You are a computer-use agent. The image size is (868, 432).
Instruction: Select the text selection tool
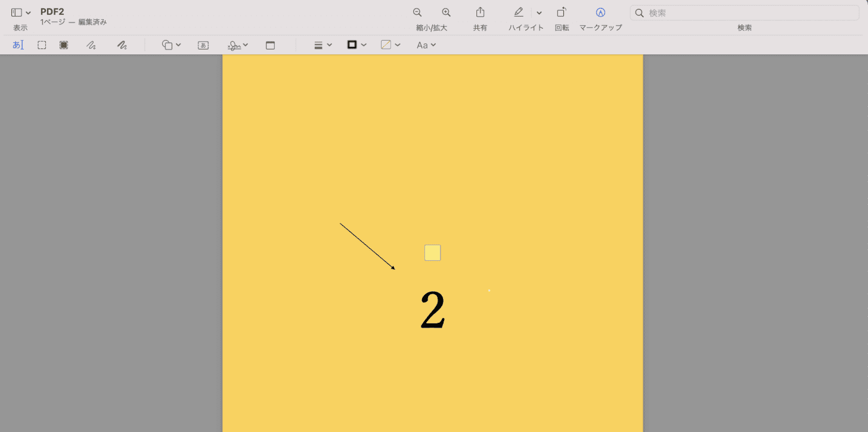(x=18, y=45)
